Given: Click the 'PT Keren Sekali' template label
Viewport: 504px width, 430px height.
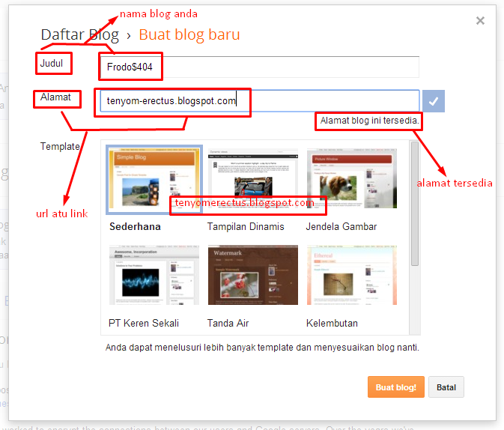Looking at the screenshot, I should [144, 323].
